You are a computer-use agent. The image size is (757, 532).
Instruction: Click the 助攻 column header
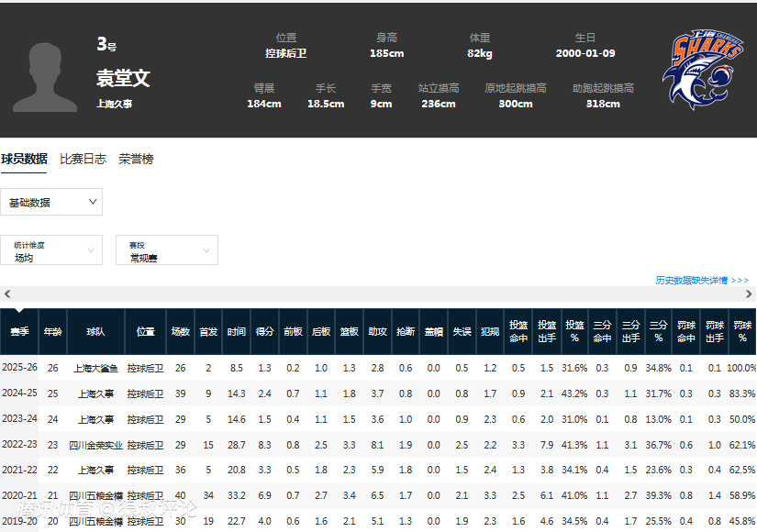tap(377, 332)
